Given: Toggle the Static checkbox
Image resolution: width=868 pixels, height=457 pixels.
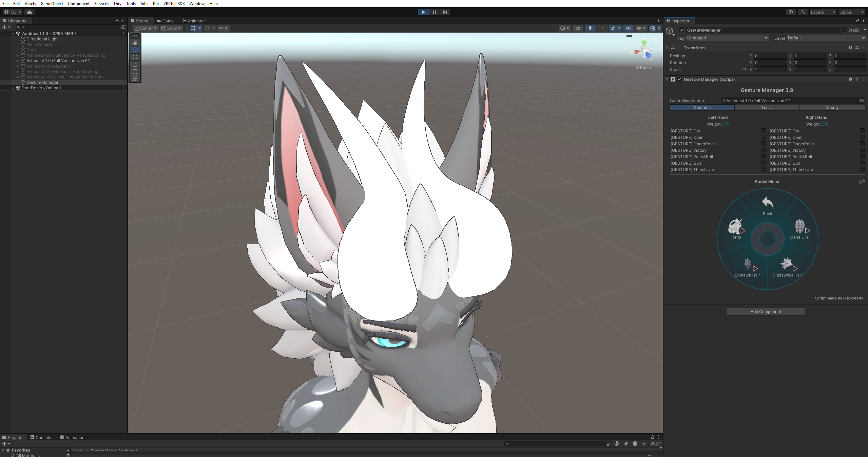Looking at the screenshot, I should (845, 30).
